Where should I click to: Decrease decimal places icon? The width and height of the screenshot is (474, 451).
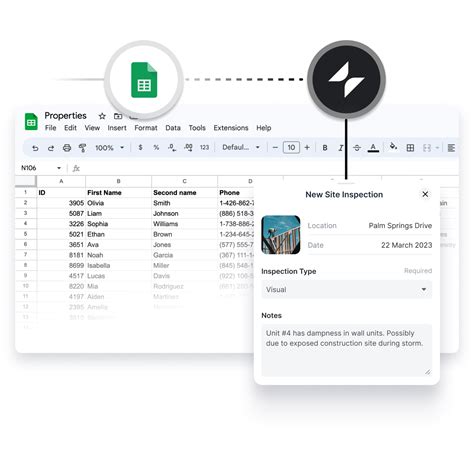[172, 148]
